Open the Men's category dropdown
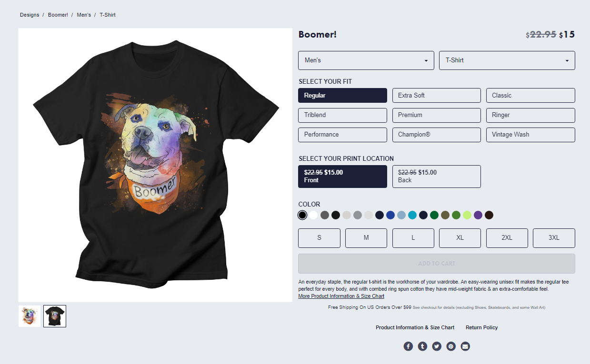 coord(366,60)
